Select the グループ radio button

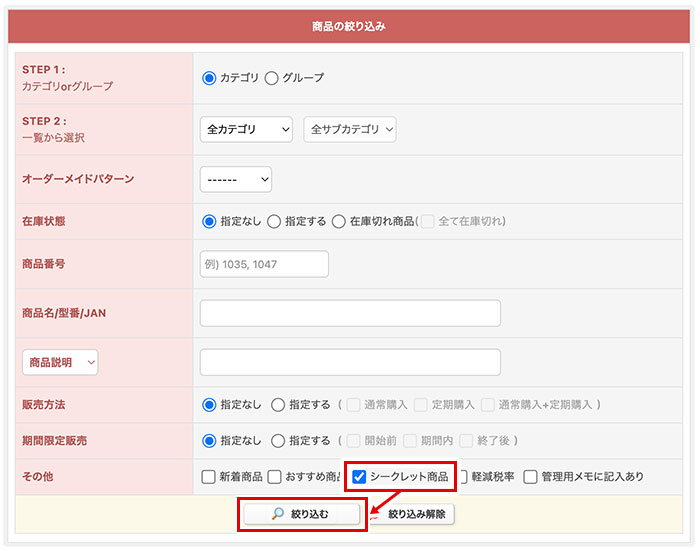(x=272, y=78)
